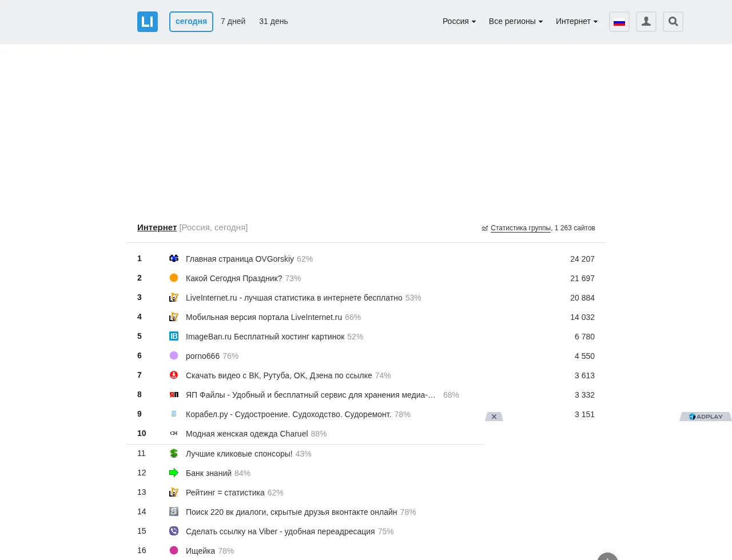Viewport: 732px width, 560px height.
Task: Click the favicon beside Рейтинг = статистика
Action: pyautogui.click(x=174, y=492)
